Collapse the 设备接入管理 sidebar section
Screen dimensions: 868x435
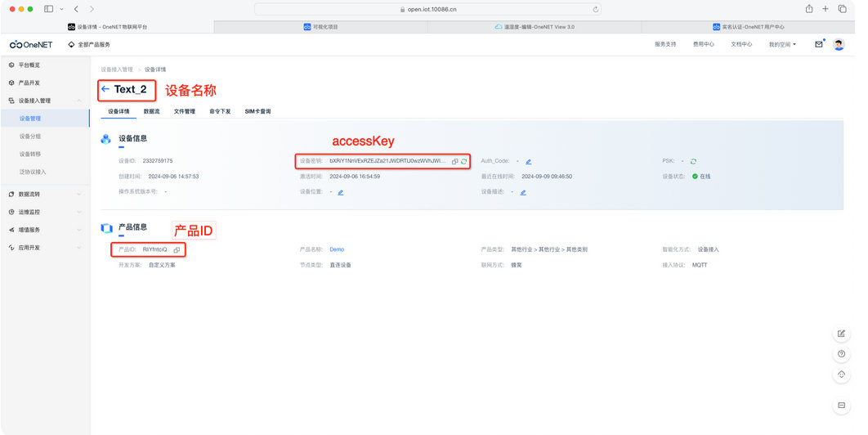click(79, 101)
